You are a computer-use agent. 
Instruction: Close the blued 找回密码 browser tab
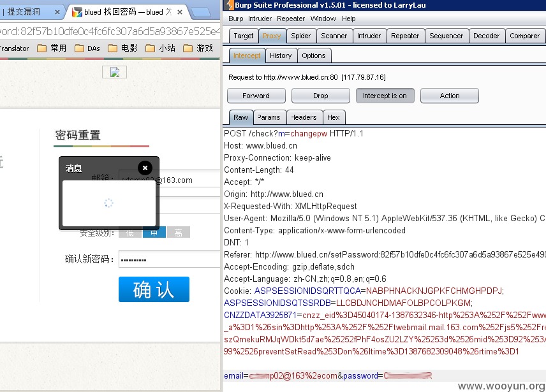click(180, 12)
